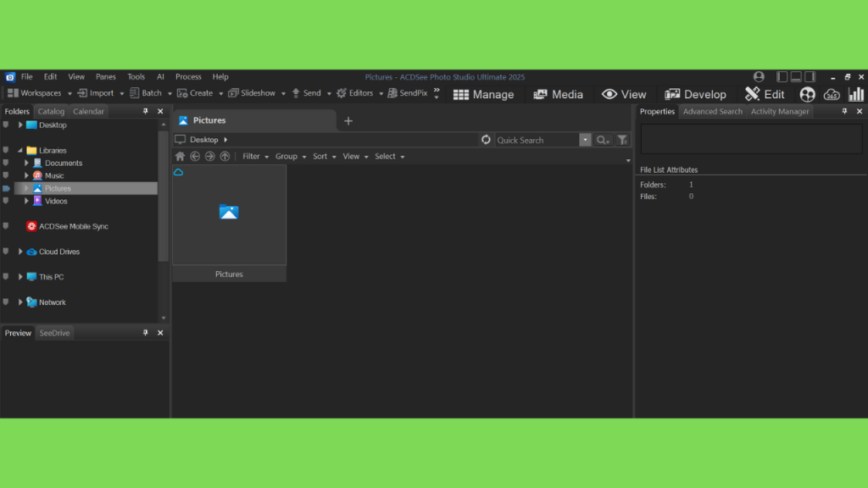Click the cloud icon on Pictures thumbnail
868x488 pixels.
[x=178, y=173]
